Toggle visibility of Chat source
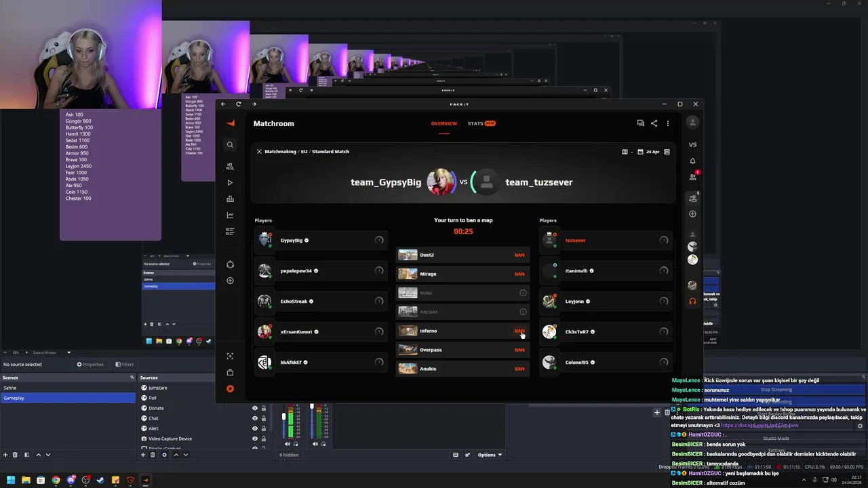The width and height of the screenshot is (868, 488). (x=255, y=418)
